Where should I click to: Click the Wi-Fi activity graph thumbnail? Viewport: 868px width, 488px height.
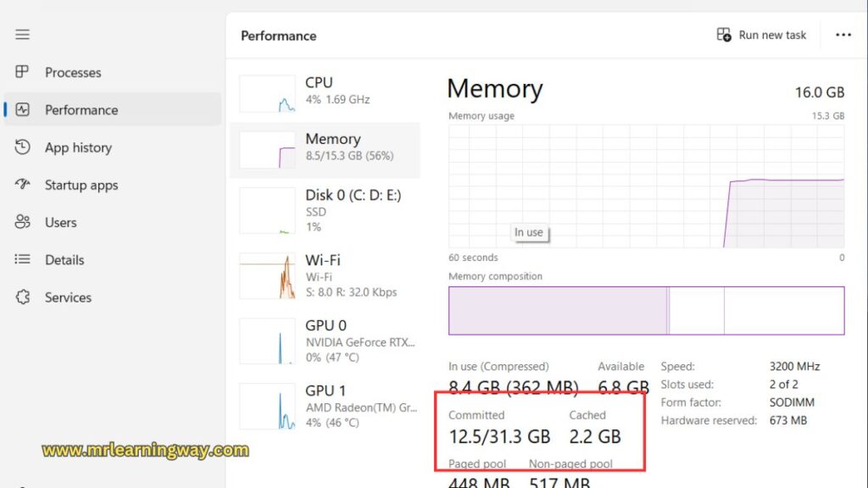[267, 275]
